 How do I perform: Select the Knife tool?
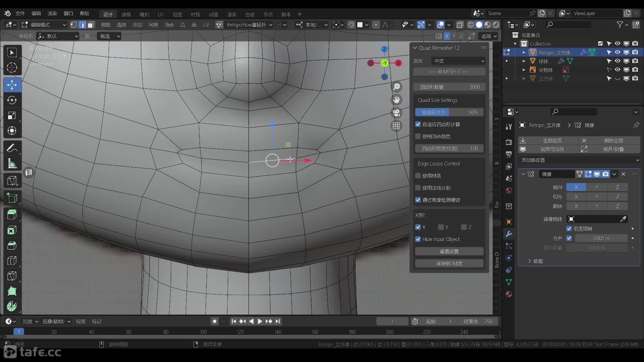pos(12,276)
